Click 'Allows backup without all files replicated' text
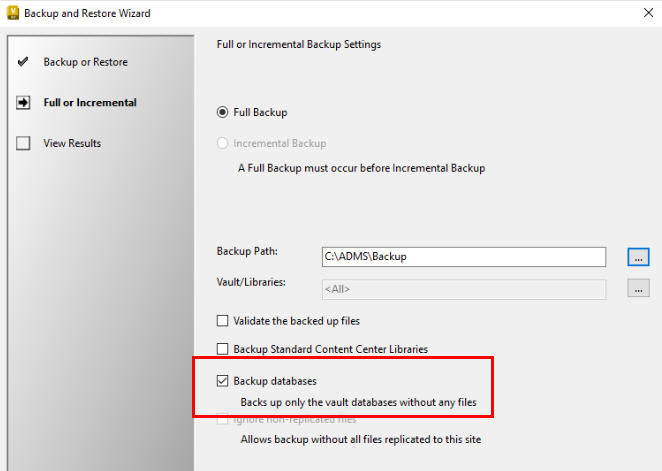 pos(361,439)
